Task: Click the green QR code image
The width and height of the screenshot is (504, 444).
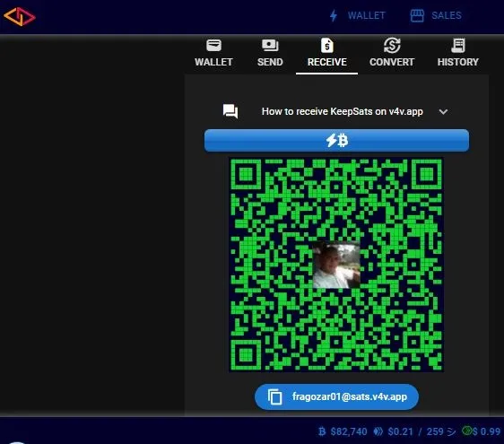Action: [x=336, y=265]
